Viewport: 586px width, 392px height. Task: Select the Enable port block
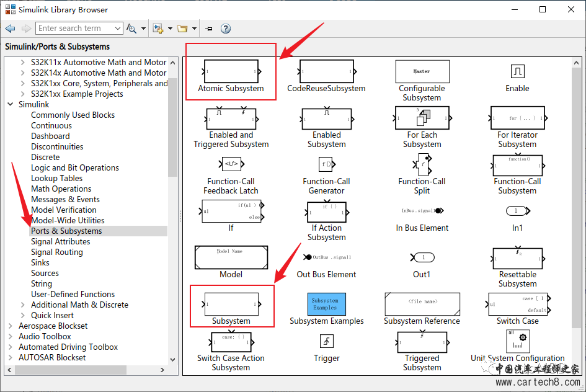point(518,71)
